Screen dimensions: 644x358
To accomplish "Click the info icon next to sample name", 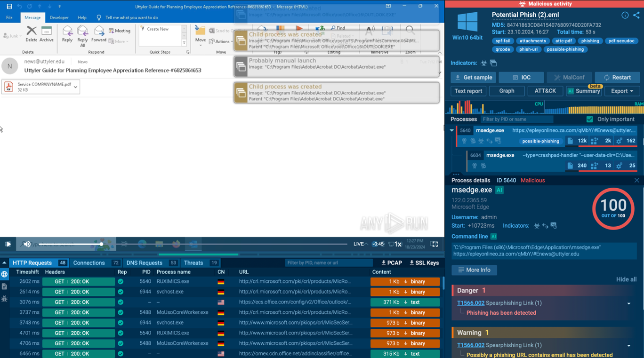I will coord(625,15).
